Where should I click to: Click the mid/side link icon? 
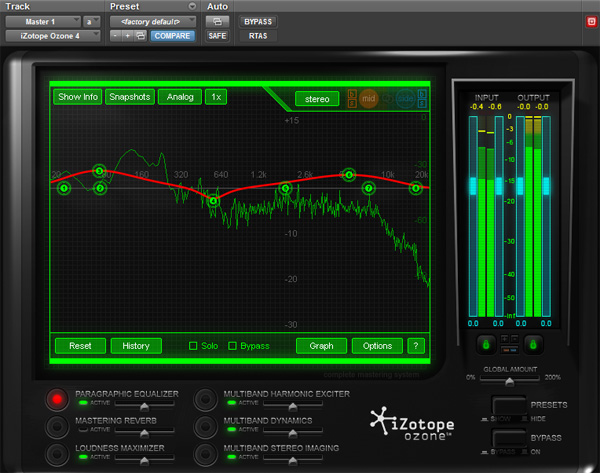click(387, 99)
